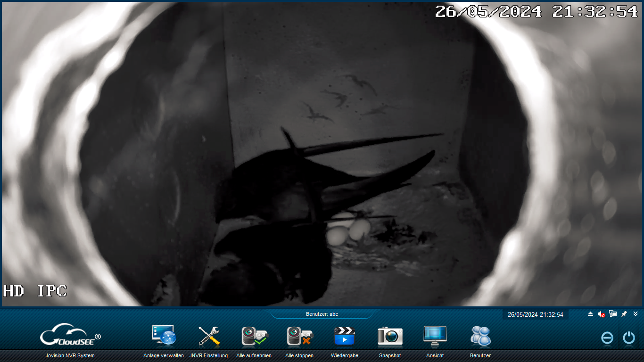Click the Jovision NVR System label
This screenshot has width=644, height=362.
[x=70, y=355]
